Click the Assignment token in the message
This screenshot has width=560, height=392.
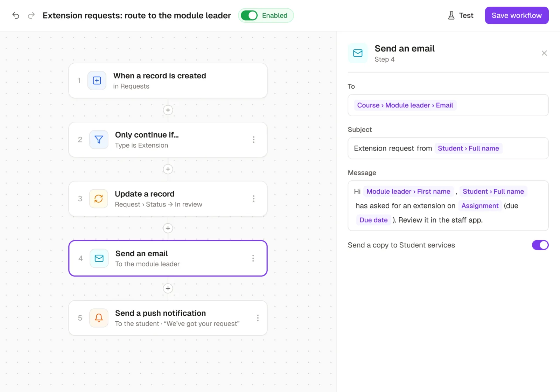[480, 206]
